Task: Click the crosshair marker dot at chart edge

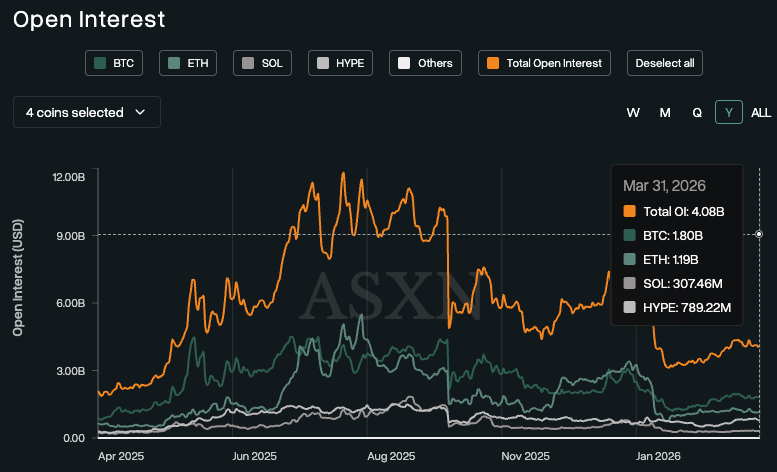Action: coord(759,234)
